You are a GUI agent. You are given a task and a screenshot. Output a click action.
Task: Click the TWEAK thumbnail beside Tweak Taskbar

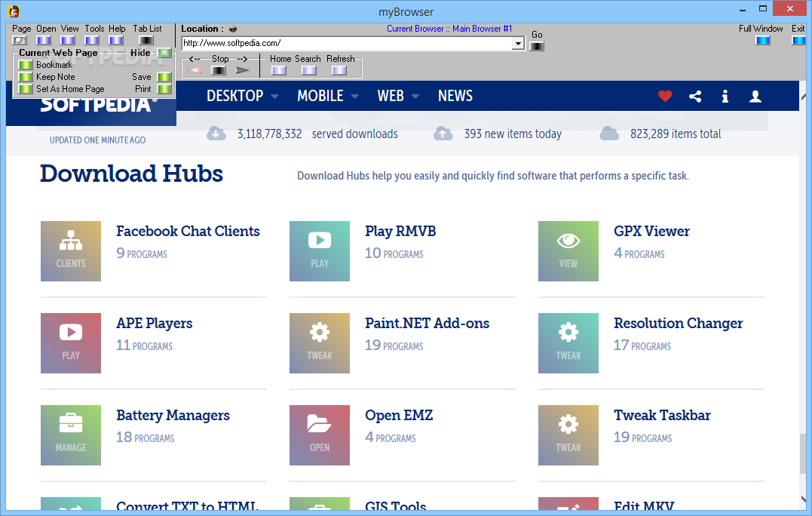click(x=568, y=435)
